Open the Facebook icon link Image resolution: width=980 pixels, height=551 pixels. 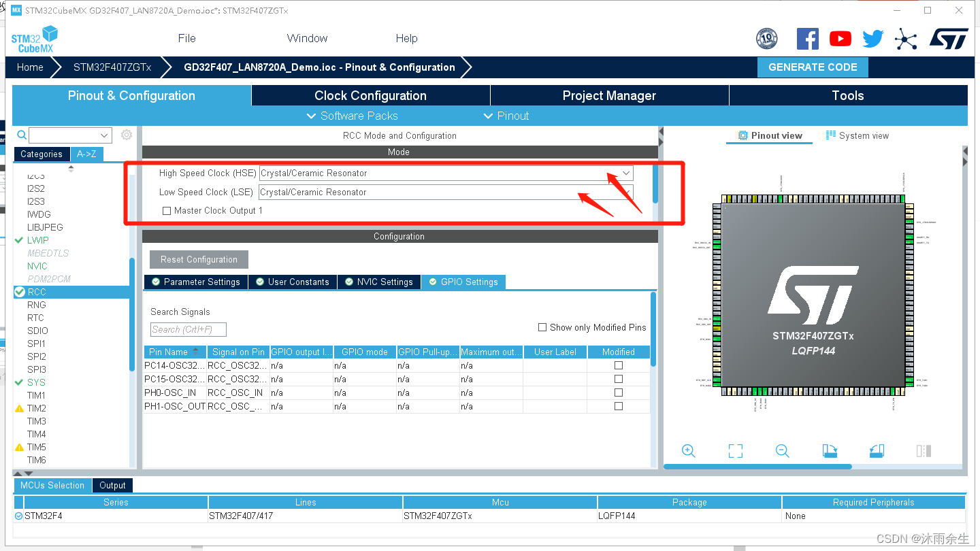pos(807,39)
